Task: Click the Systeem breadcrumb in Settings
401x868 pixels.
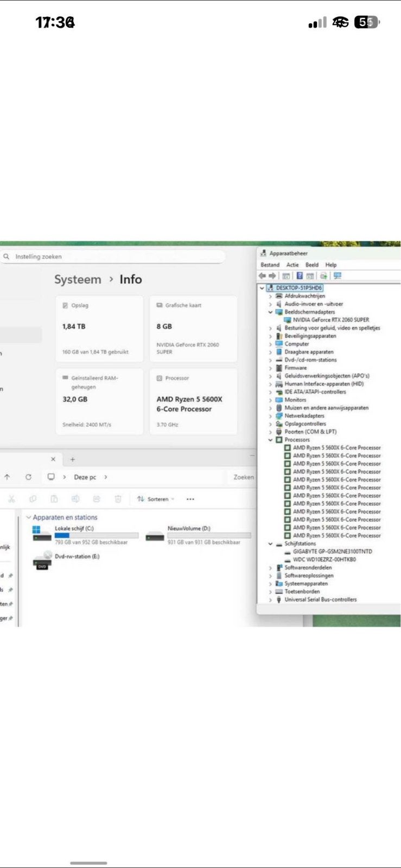Action: coord(78,279)
